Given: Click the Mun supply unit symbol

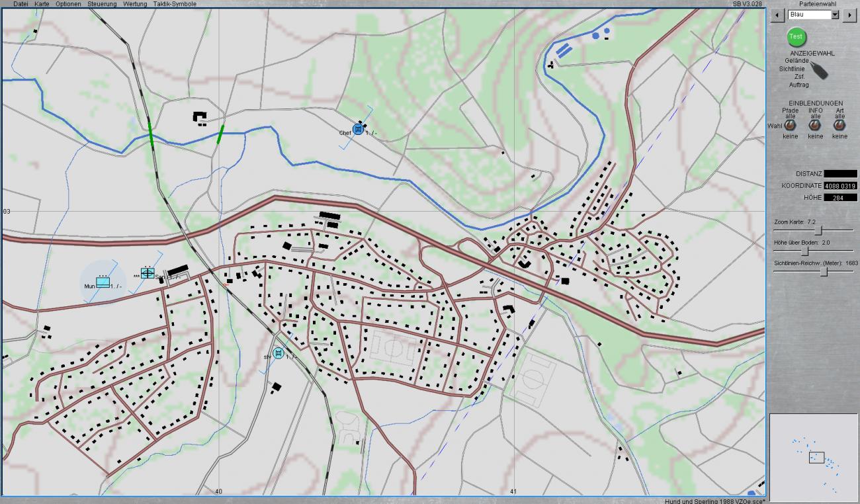Looking at the screenshot, I should (103, 282).
